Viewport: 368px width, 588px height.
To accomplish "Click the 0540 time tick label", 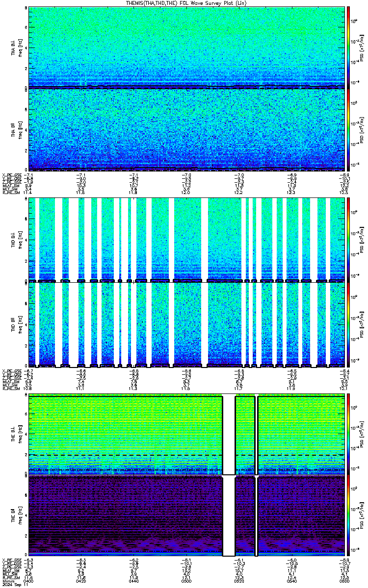I will (x=291, y=581).
